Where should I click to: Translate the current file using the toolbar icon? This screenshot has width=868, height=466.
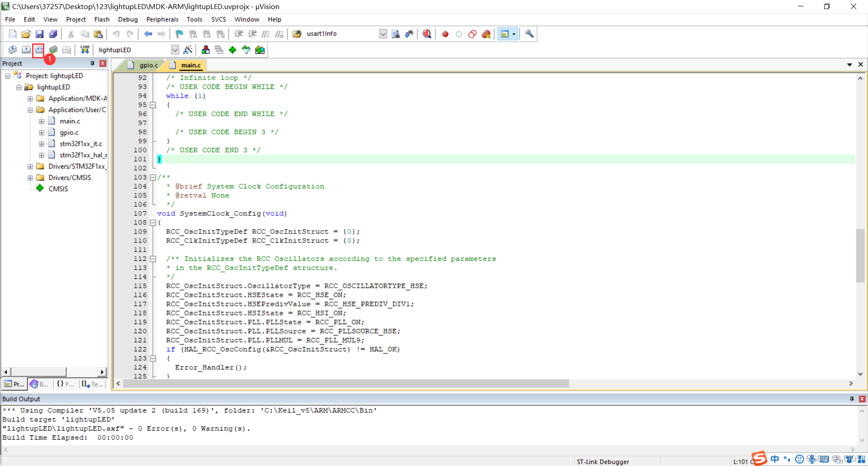(13, 50)
